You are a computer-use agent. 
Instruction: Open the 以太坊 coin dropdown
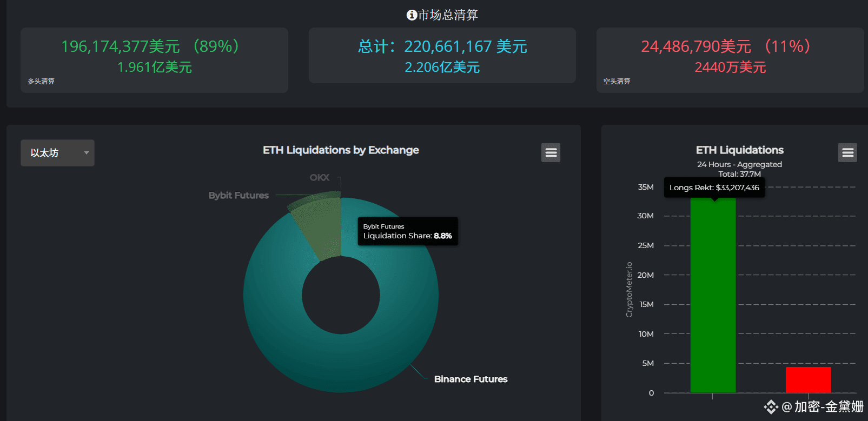click(57, 153)
